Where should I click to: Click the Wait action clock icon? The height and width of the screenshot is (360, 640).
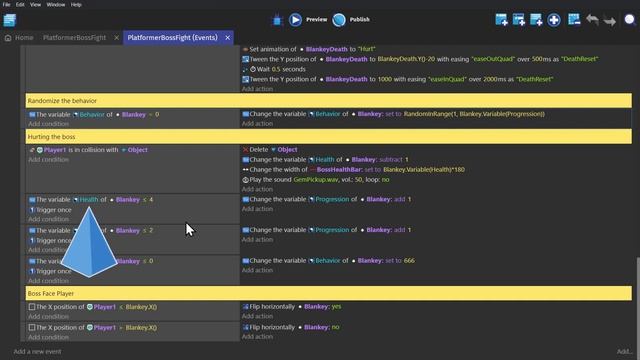coord(253,69)
